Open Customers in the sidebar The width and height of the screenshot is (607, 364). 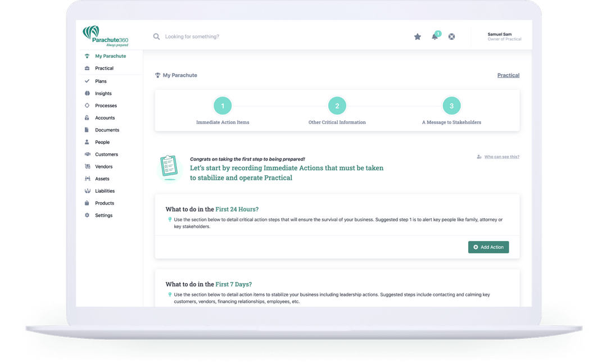pyautogui.click(x=106, y=154)
